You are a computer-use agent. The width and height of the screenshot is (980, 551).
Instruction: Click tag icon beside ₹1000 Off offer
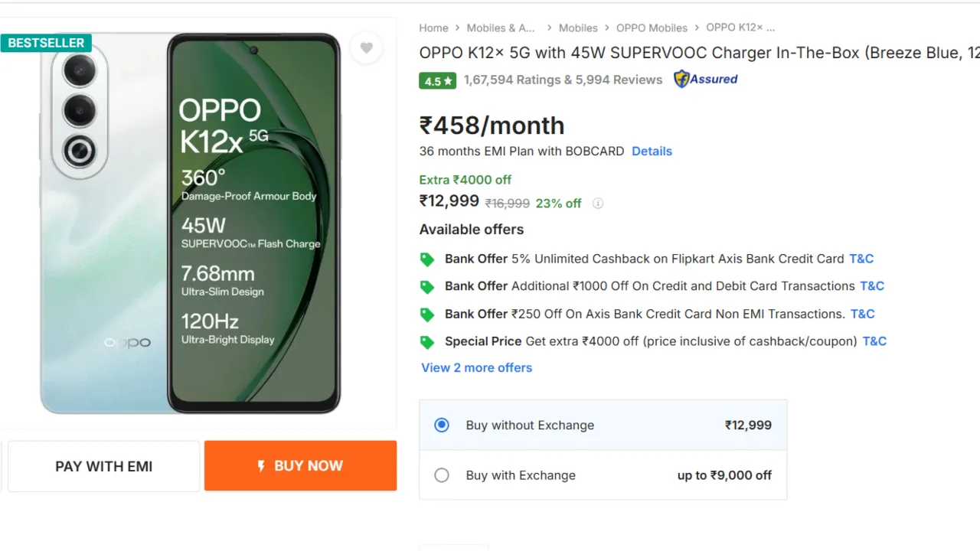coord(427,287)
